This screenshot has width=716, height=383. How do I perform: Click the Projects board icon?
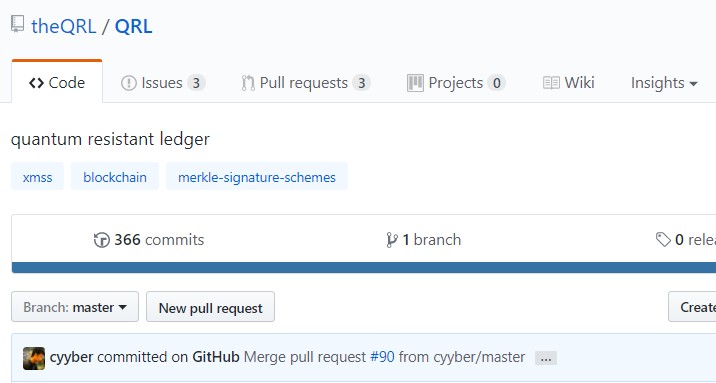(415, 83)
